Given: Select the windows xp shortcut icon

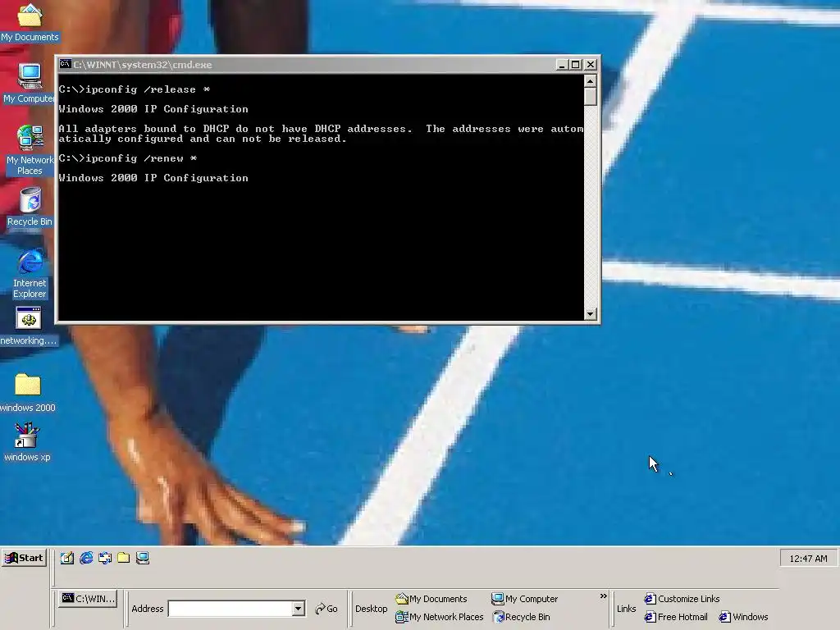Looking at the screenshot, I should [x=27, y=442].
